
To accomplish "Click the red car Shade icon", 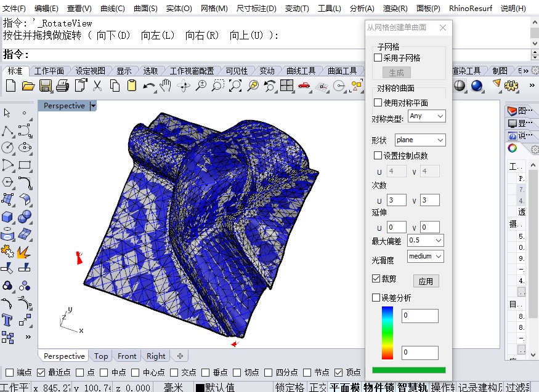I will point(304,86).
